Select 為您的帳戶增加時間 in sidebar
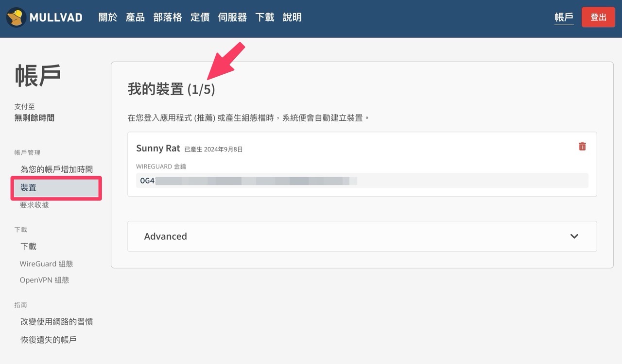This screenshot has width=622, height=364. coord(56,169)
